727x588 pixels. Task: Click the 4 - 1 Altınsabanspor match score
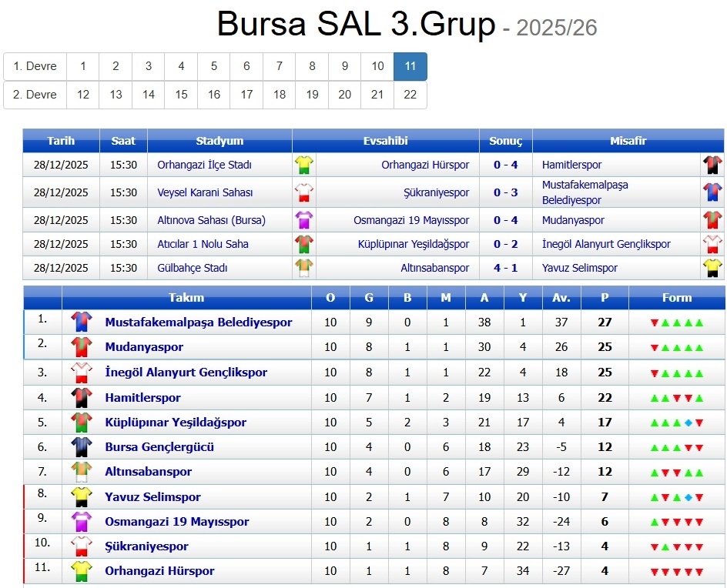coord(505,268)
